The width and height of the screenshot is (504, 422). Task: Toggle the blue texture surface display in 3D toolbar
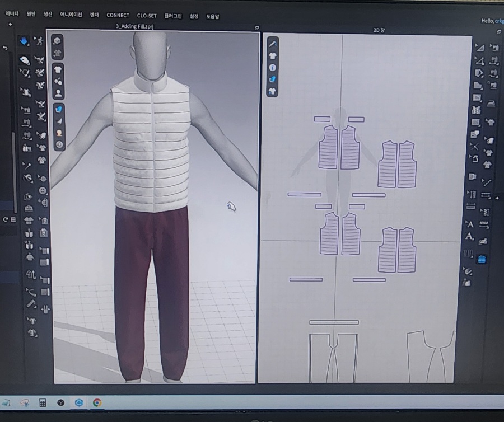coord(59,109)
